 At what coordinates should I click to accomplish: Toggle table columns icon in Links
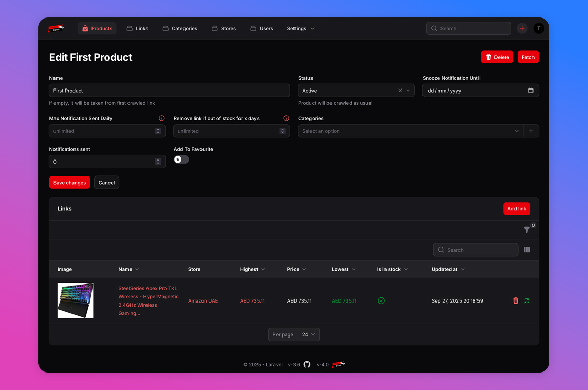(527, 250)
